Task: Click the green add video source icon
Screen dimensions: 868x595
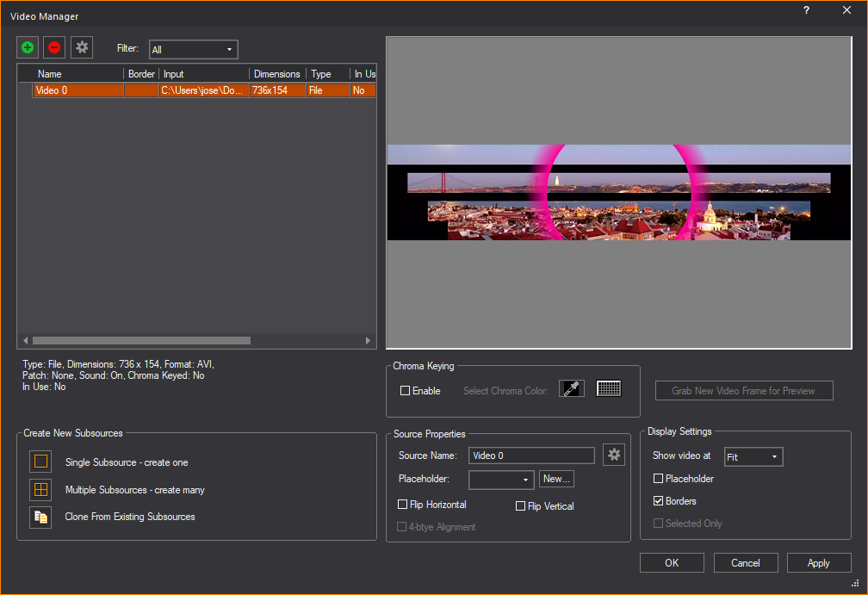Action: point(28,48)
